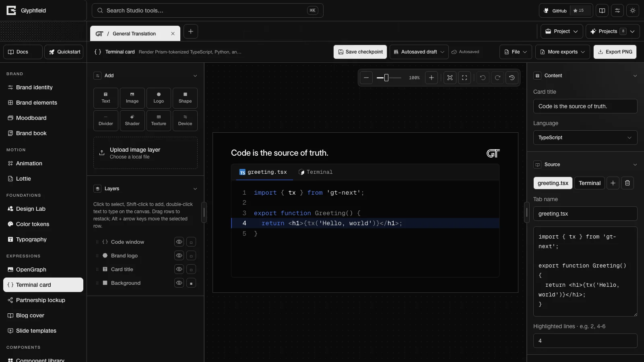Collapse the Layers panel
Screen dimensions: 644x362
(x=195, y=189)
